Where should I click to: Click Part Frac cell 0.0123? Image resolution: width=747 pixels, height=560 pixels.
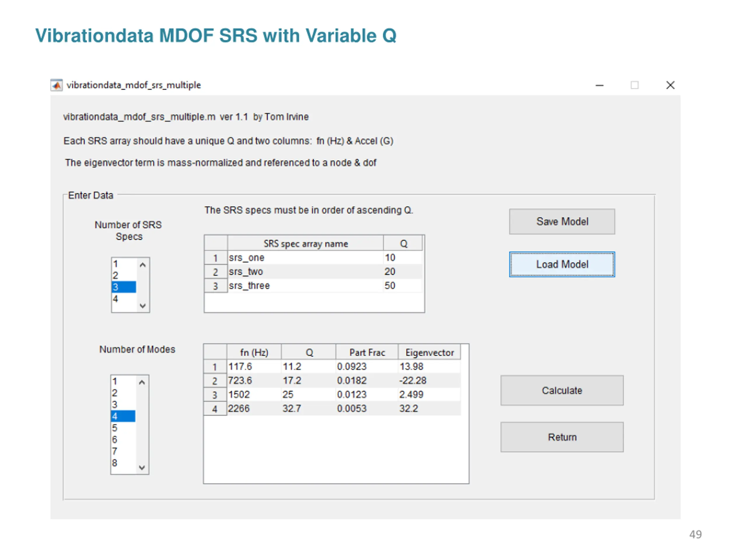tap(367, 395)
